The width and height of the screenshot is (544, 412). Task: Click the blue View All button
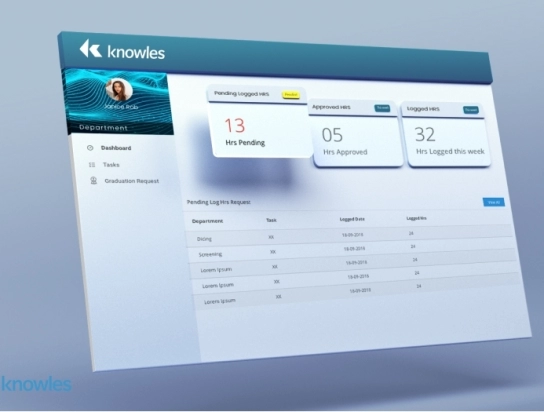(494, 202)
